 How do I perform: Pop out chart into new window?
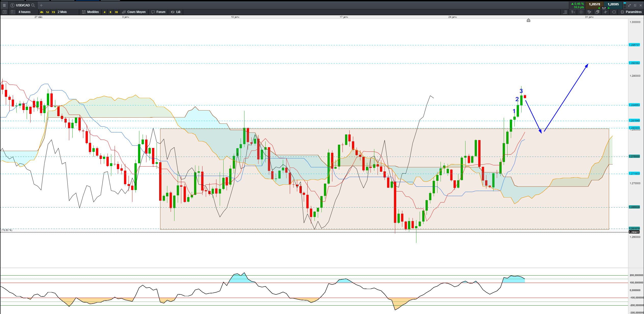point(635,5)
